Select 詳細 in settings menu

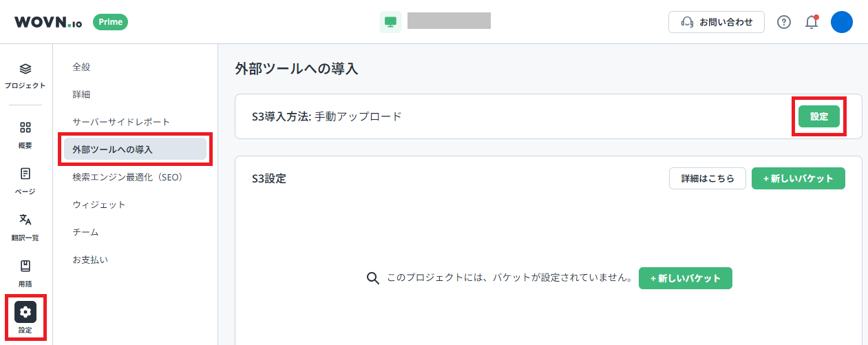[81, 94]
